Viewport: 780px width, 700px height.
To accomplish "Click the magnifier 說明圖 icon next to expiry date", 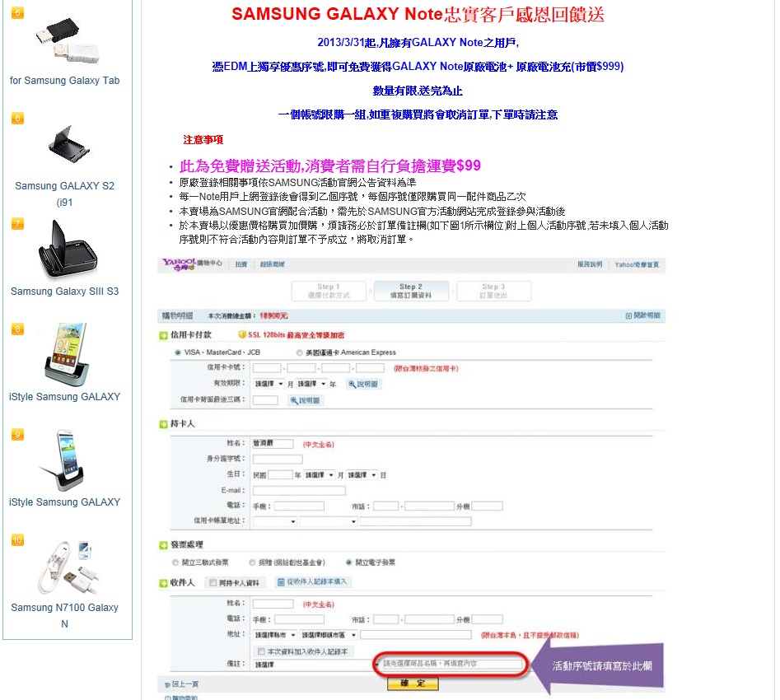I will 363,384.
